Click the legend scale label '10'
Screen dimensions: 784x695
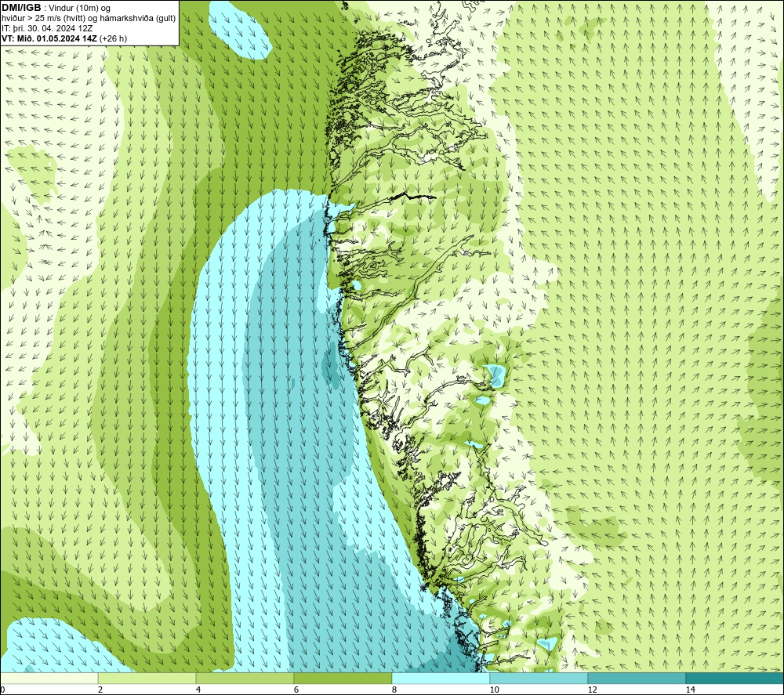494,690
